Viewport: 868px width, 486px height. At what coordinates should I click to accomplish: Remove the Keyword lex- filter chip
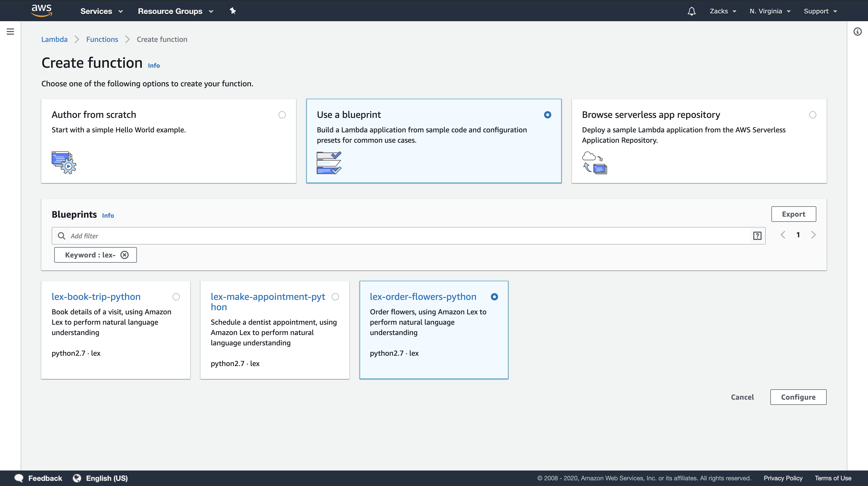[125, 255]
